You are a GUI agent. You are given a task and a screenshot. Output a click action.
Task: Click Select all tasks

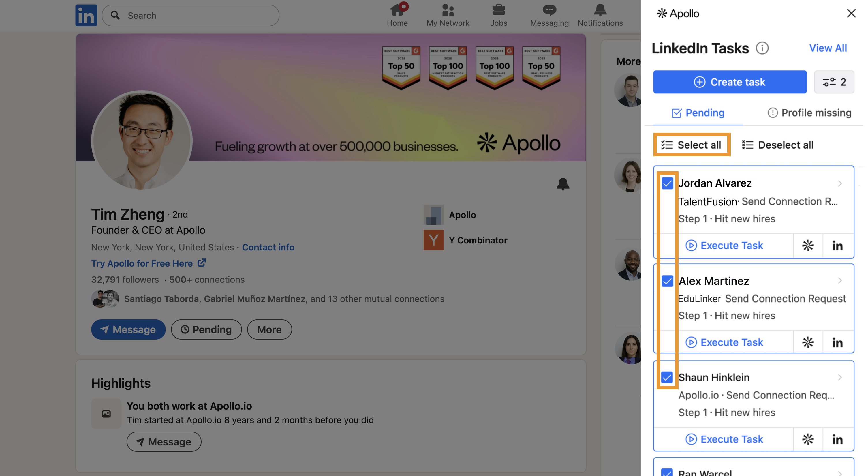[x=692, y=145]
